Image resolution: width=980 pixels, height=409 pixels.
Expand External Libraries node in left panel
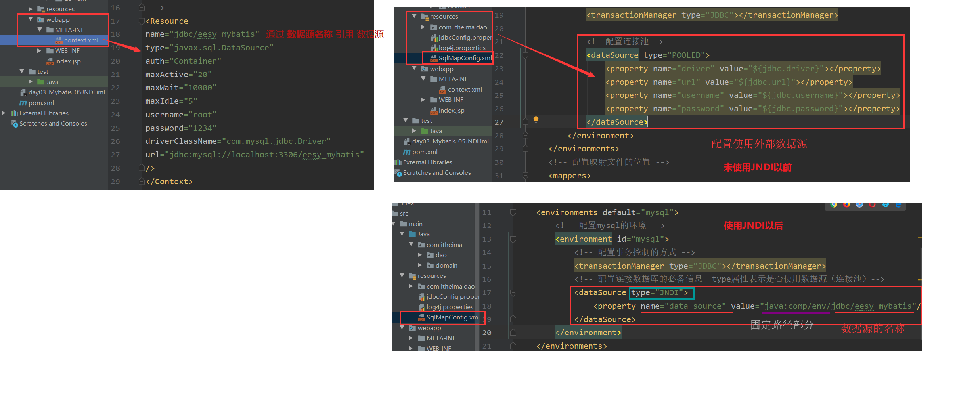[4, 113]
